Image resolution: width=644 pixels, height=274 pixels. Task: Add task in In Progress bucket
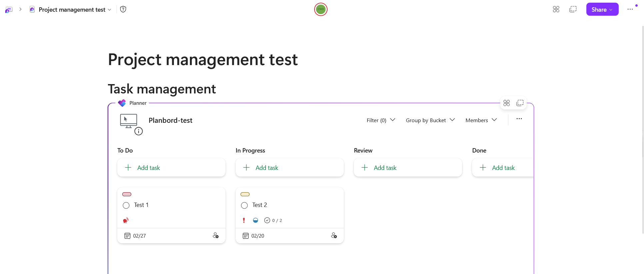pyautogui.click(x=290, y=168)
